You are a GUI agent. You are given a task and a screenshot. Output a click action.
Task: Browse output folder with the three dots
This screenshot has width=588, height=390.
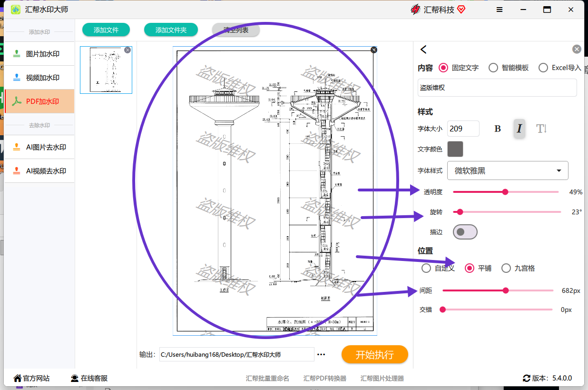point(321,355)
